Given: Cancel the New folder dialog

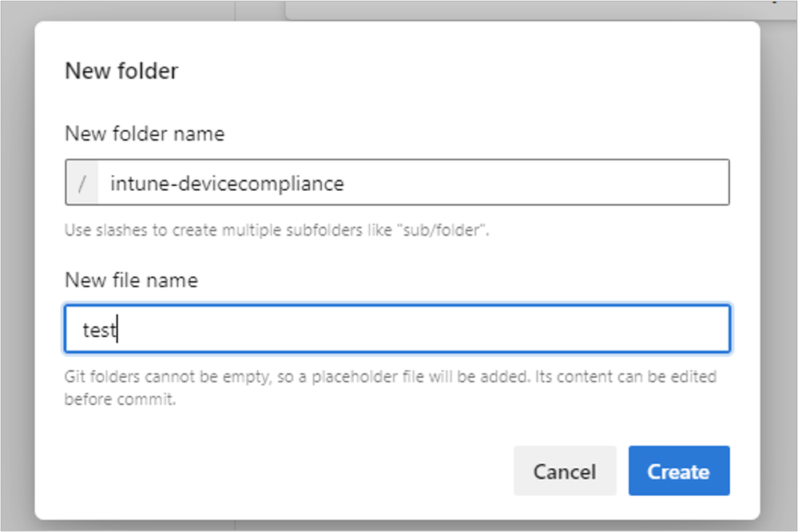Looking at the screenshot, I should coord(565,471).
